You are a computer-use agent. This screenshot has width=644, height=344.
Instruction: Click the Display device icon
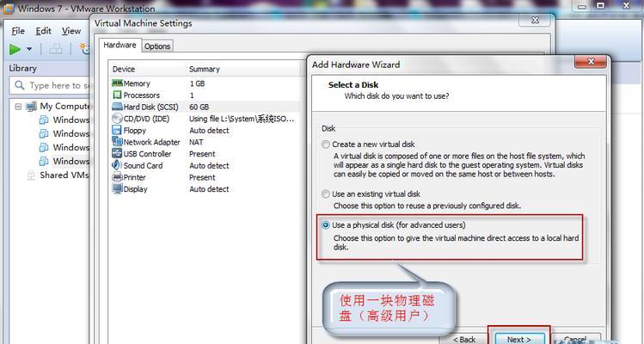pos(117,189)
